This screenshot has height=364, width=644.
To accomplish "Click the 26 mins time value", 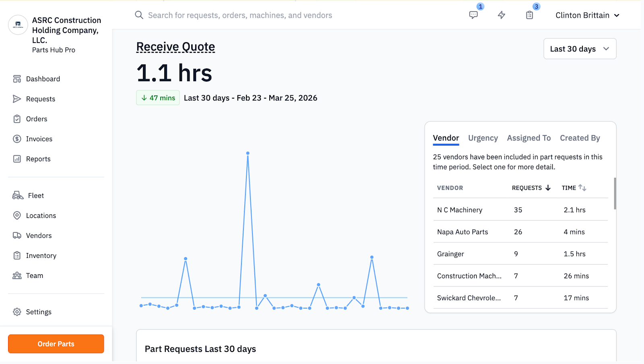I will [x=576, y=276].
